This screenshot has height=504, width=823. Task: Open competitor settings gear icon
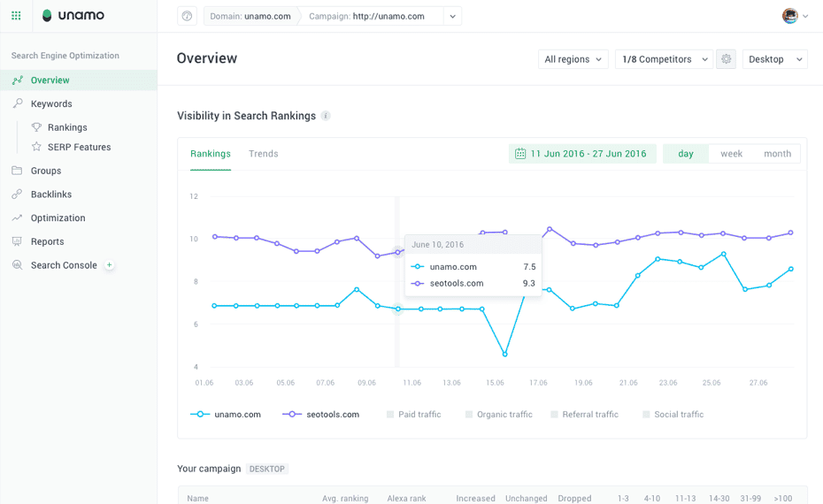(x=726, y=59)
